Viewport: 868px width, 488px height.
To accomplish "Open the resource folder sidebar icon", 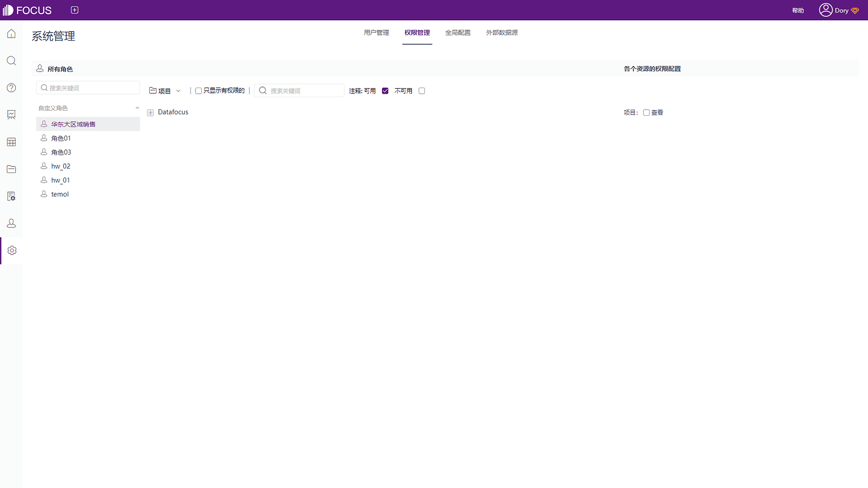I will (x=11, y=169).
